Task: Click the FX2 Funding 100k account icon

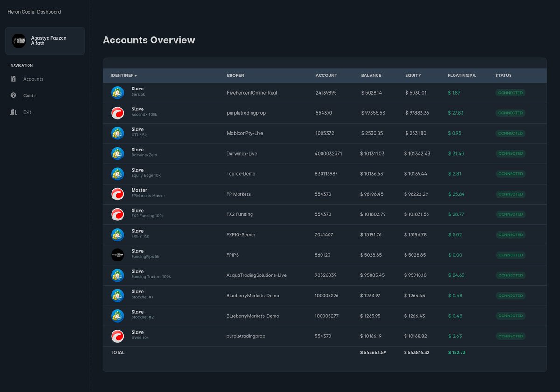Action: pos(118,214)
